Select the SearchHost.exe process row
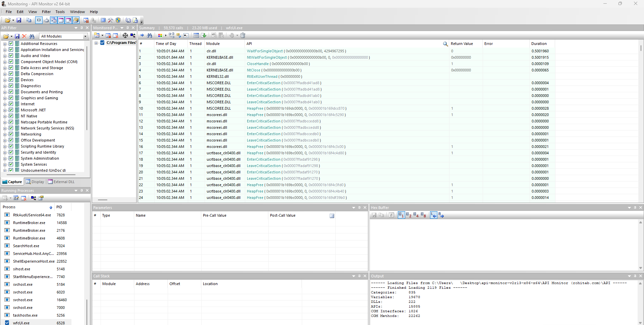The image size is (644, 325). pos(26,246)
